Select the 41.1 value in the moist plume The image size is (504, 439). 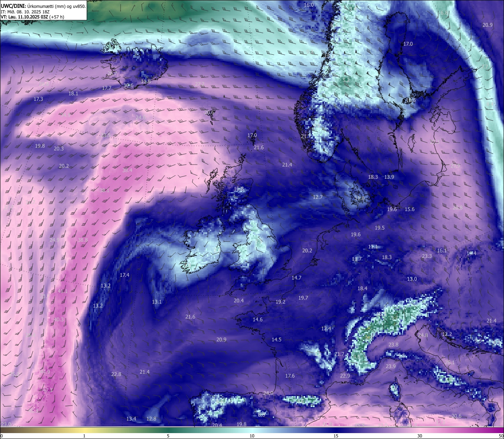(x=63, y=291)
